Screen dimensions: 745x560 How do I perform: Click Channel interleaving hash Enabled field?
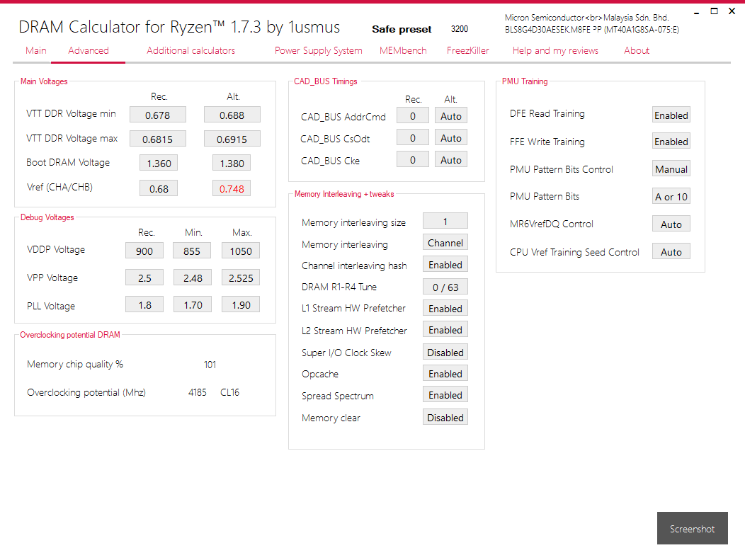click(445, 265)
